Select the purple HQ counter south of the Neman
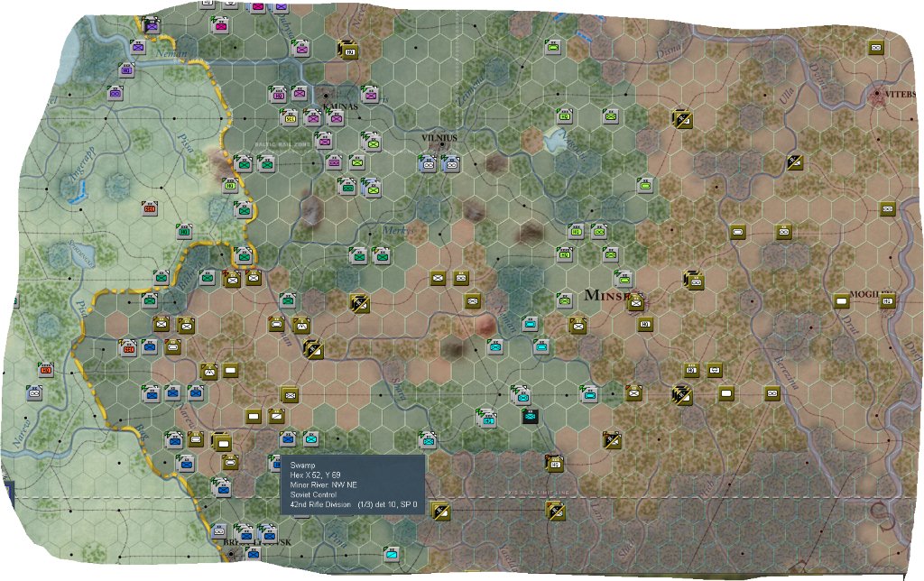 pos(126,70)
